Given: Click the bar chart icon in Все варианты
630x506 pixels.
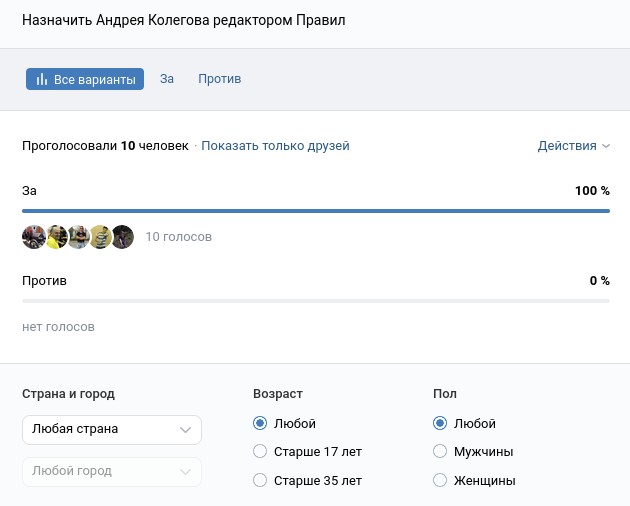Looking at the screenshot, I should (42, 80).
